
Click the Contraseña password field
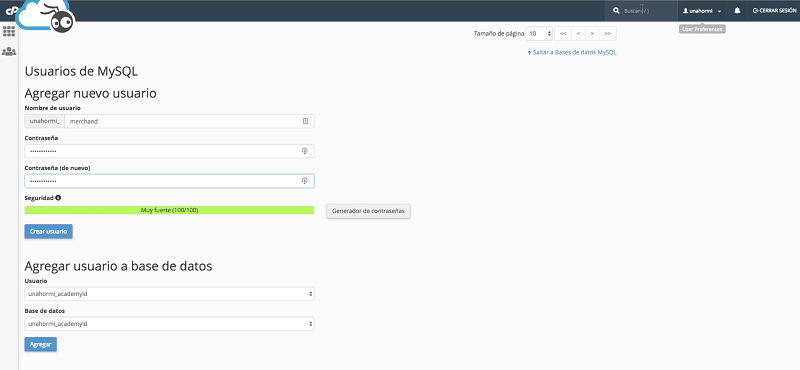pyautogui.click(x=169, y=151)
